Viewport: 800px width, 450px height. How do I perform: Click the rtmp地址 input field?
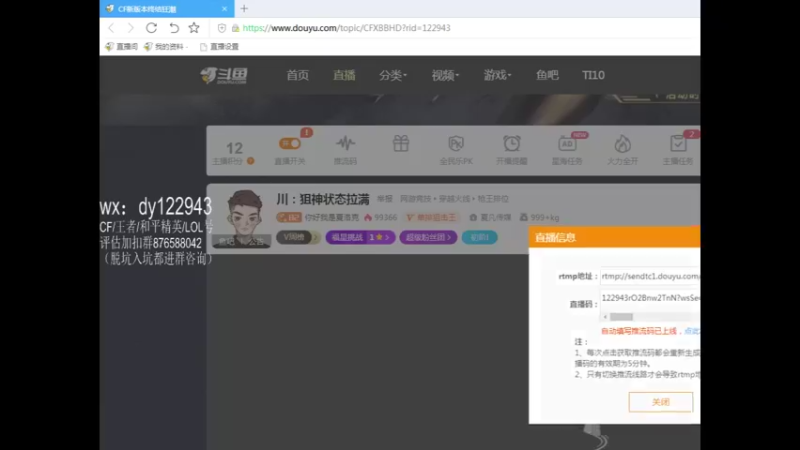[x=650, y=276]
